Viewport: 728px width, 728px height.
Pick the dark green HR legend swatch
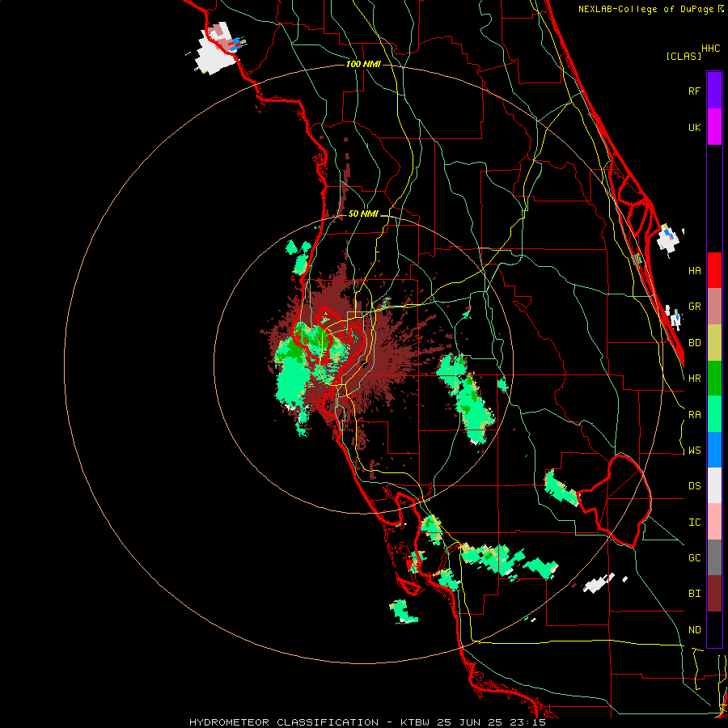tap(714, 378)
